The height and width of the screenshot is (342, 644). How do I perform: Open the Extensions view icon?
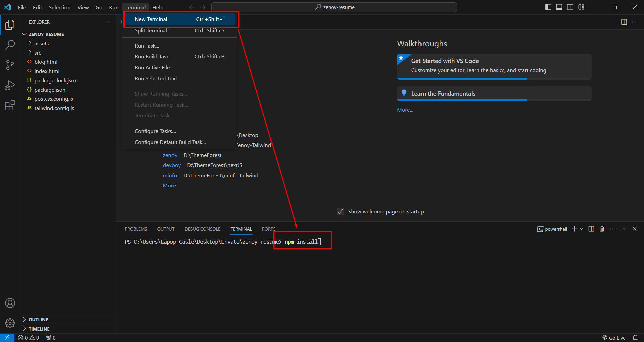pyautogui.click(x=10, y=106)
